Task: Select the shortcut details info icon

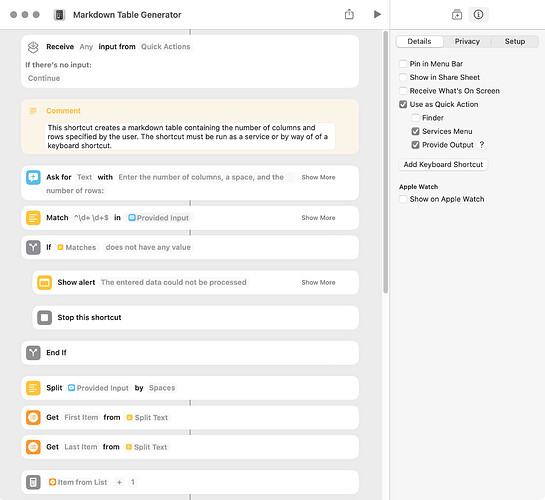Action: tap(478, 15)
